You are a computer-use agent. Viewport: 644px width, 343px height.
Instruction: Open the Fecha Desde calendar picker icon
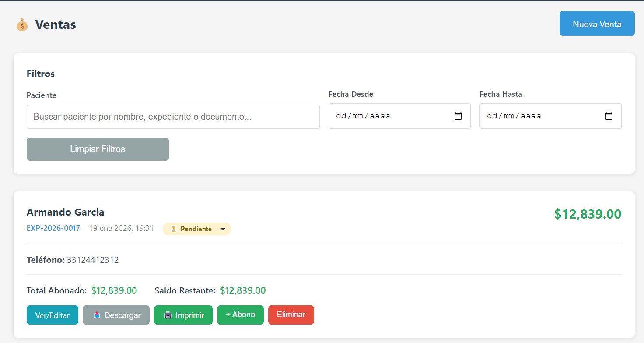(458, 116)
